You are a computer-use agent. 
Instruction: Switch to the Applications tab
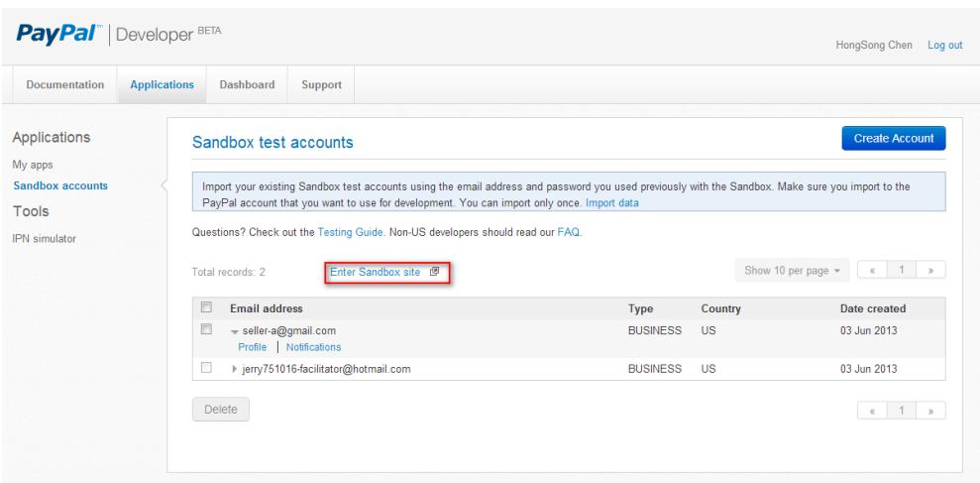162,84
